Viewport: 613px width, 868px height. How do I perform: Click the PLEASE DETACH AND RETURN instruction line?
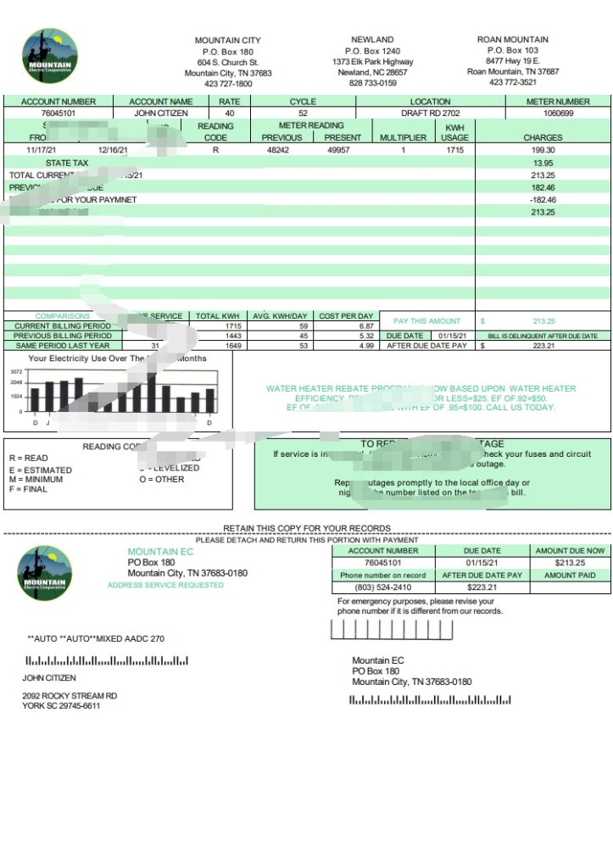(307, 540)
